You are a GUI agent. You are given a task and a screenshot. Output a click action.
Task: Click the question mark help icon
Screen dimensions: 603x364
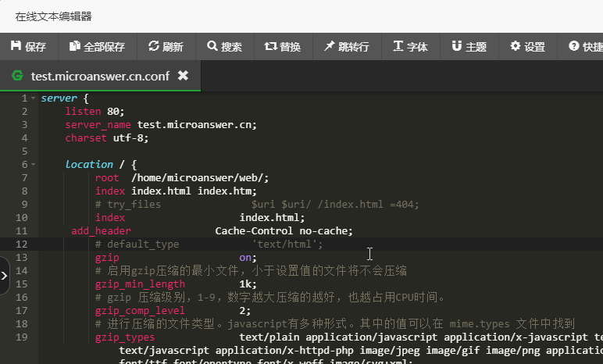[574, 46]
